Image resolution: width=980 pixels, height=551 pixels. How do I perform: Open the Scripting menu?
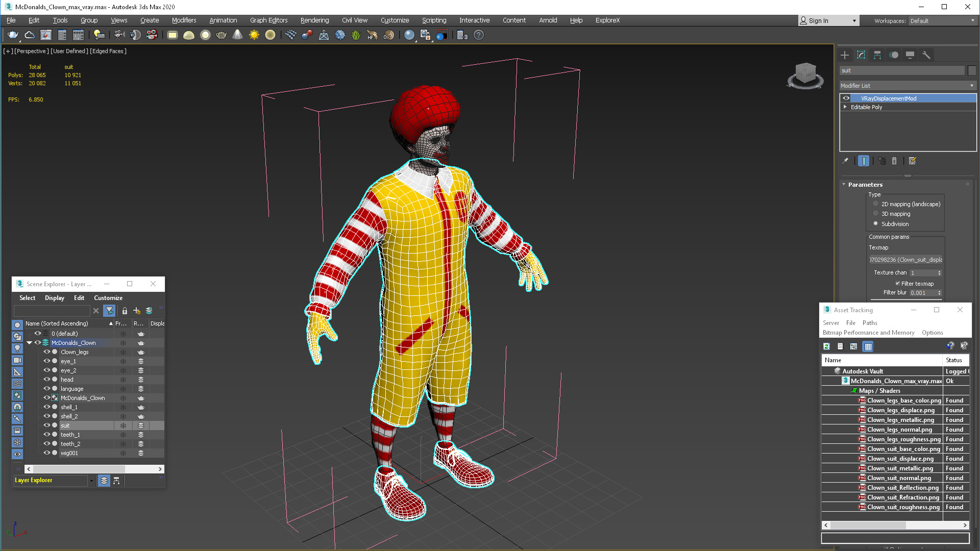click(x=434, y=20)
